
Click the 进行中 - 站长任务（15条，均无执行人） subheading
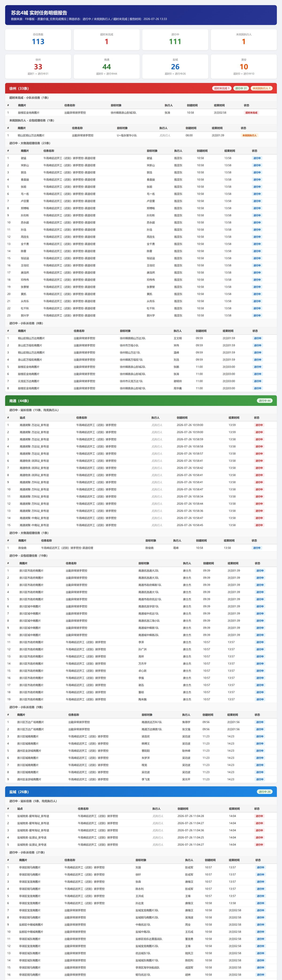click(34, 410)
